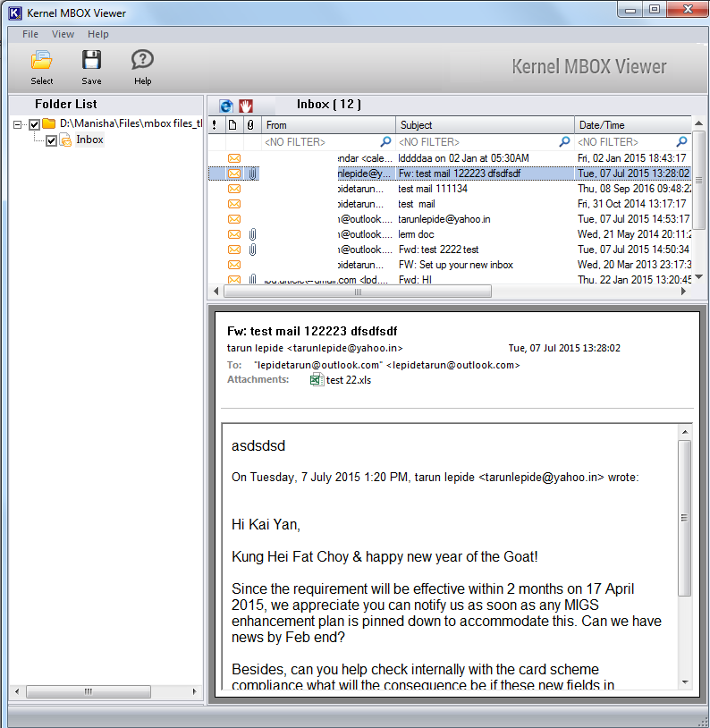Click envelope icon of 'FW: Set up your new inbox'

[234, 265]
